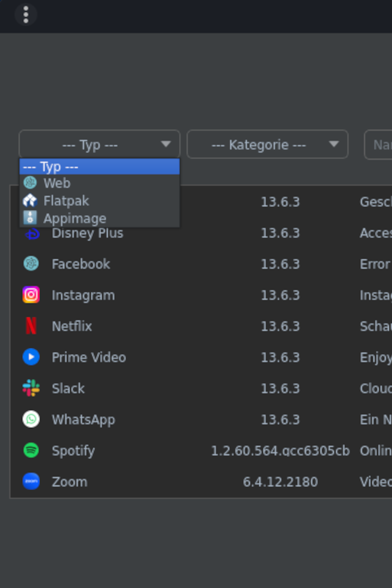Click WhatsApp's version 13.6.3 cell
This screenshot has height=588, width=392.
point(280,419)
